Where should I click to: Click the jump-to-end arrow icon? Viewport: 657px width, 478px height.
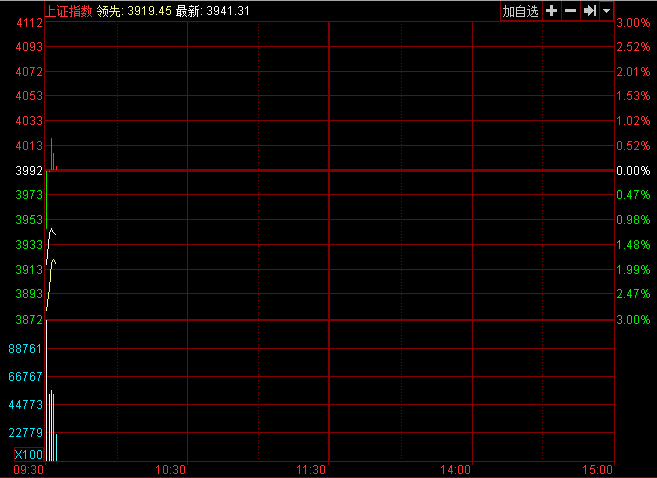[589, 11]
